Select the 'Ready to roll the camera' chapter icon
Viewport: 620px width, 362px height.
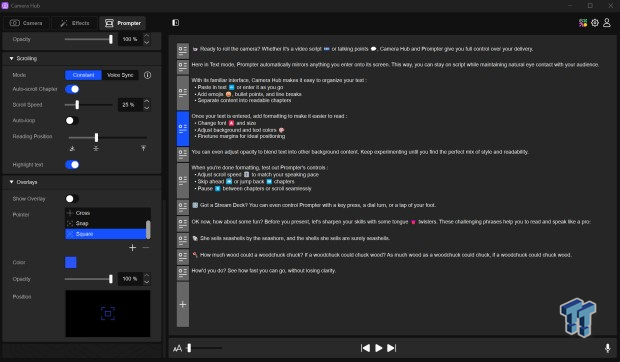point(183,50)
